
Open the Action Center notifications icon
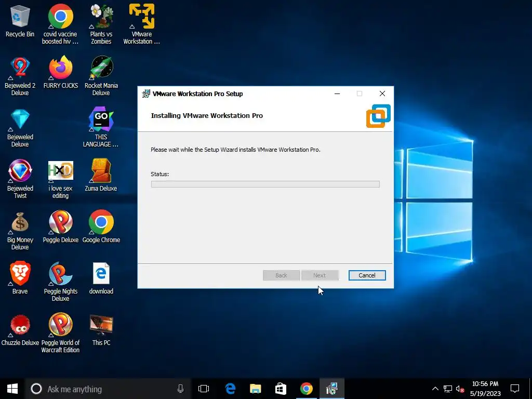tap(515, 389)
